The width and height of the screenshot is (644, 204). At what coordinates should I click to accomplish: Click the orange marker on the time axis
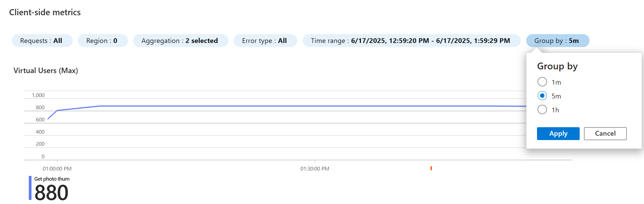431,168
